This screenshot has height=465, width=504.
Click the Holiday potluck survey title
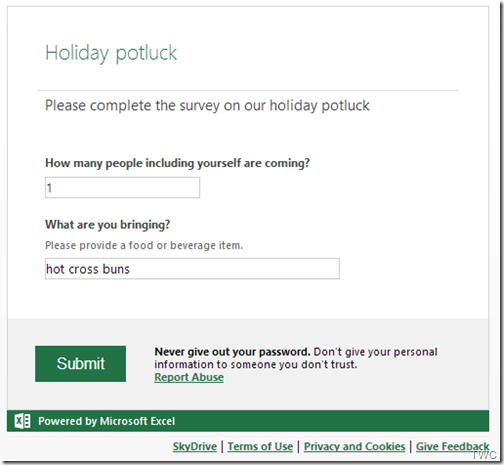pos(111,53)
